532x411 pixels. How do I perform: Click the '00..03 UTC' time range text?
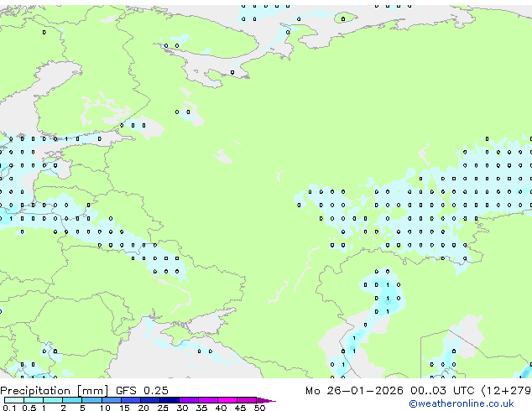[442, 391]
